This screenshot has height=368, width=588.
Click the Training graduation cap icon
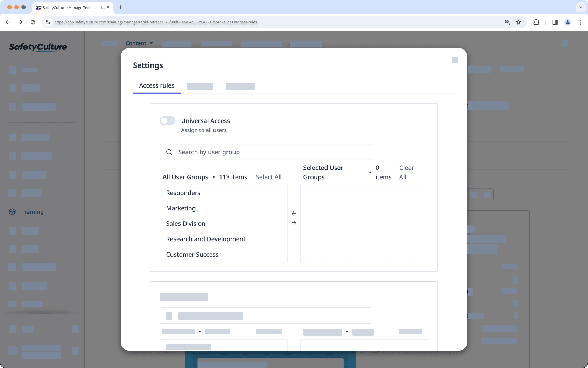tap(13, 212)
